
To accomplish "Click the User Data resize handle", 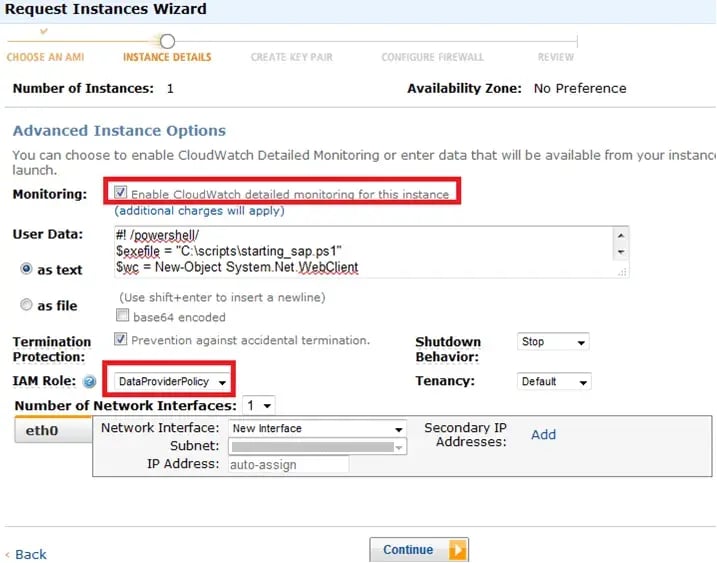I will coord(622,272).
